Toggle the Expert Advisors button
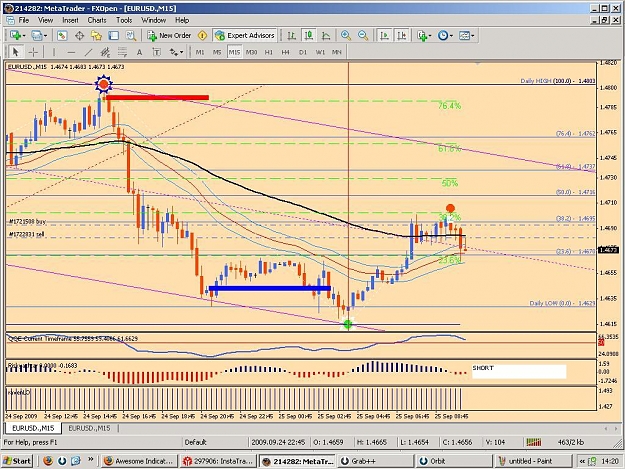 coord(245,35)
